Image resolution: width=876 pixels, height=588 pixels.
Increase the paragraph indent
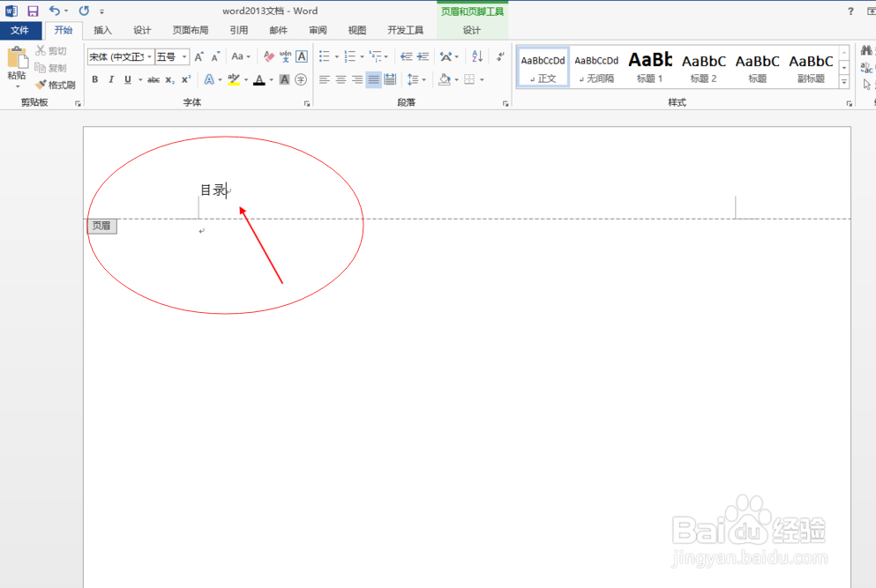(x=423, y=56)
